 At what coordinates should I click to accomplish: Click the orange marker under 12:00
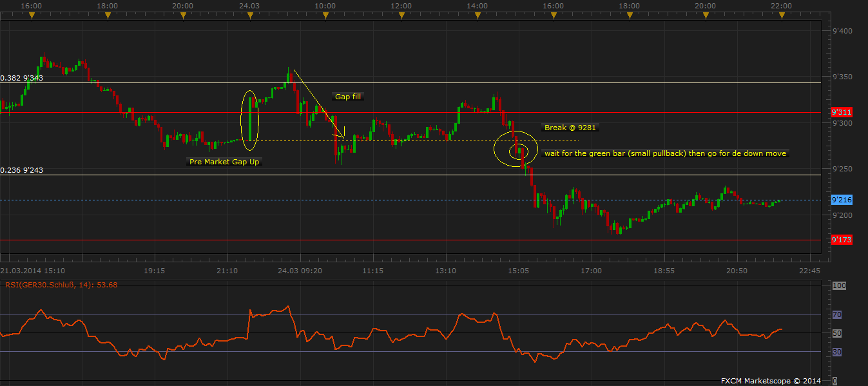coord(401,15)
